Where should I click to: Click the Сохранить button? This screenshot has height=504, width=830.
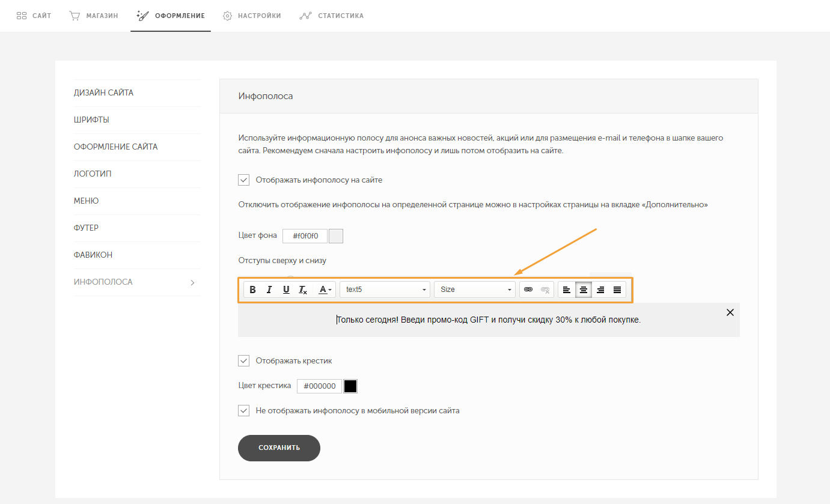pyautogui.click(x=279, y=448)
